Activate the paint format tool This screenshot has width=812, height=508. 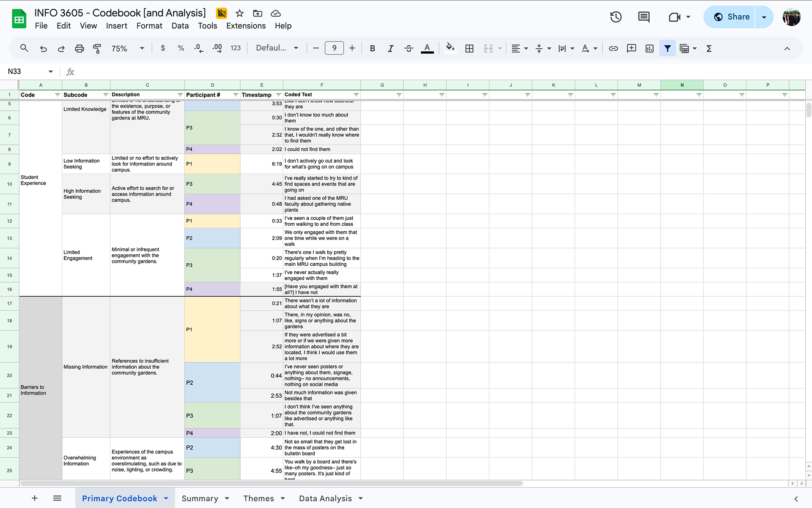[97, 48]
